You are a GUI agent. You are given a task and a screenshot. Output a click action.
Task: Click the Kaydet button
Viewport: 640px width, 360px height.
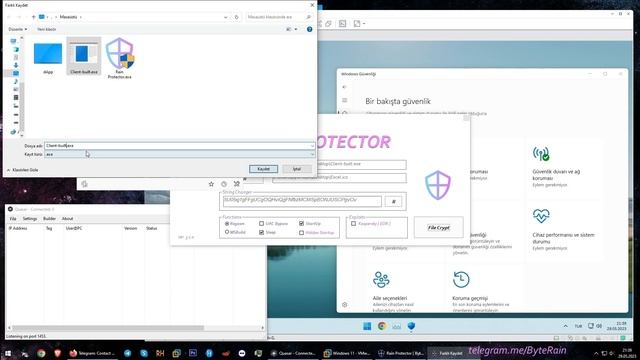pyautogui.click(x=263, y=169)
